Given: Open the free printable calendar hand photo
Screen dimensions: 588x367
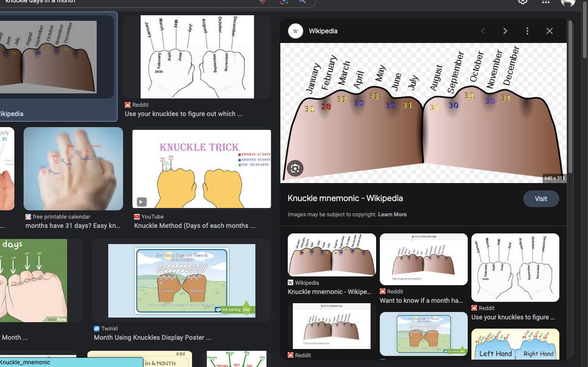Looking at the screenshot, I should click(73, 169).
